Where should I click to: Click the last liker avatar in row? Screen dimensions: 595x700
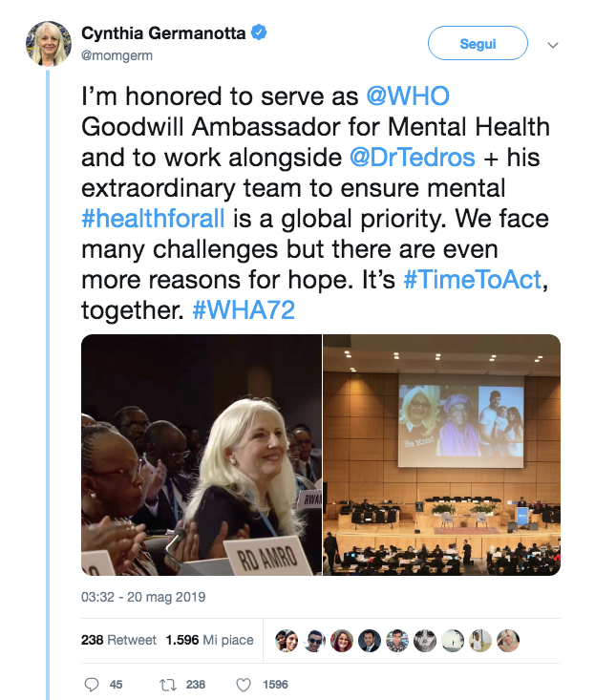click(508, 640)
